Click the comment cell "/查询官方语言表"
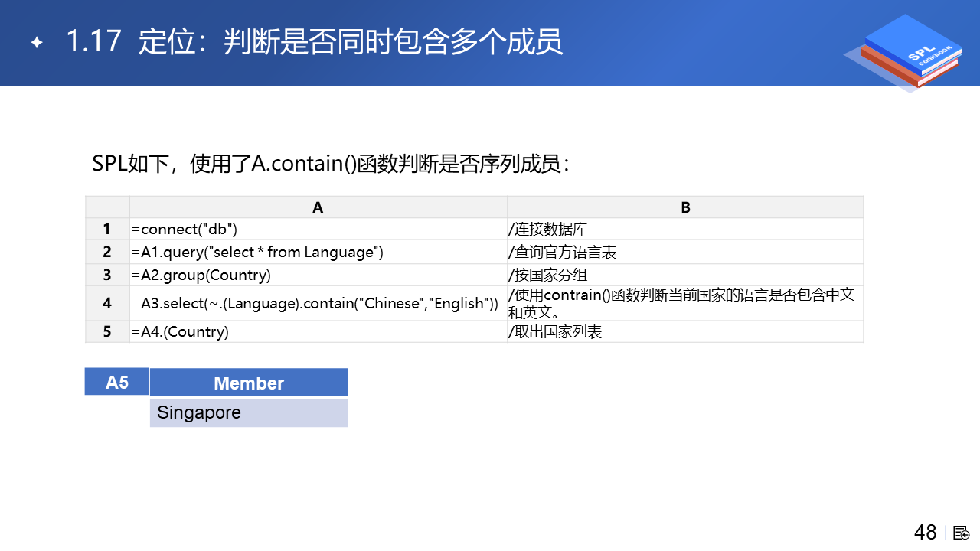 [x=685, y=252]
